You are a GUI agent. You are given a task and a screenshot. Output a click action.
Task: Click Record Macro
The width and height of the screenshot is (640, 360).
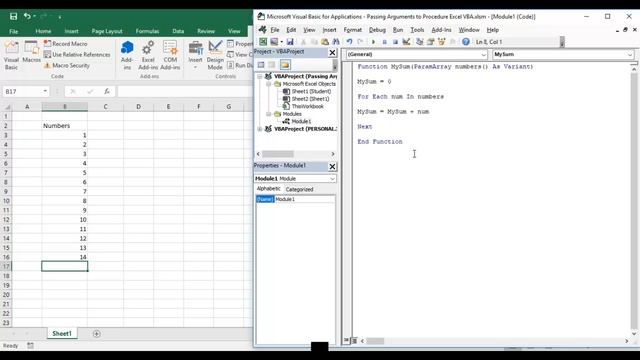(x=66, y=43)
